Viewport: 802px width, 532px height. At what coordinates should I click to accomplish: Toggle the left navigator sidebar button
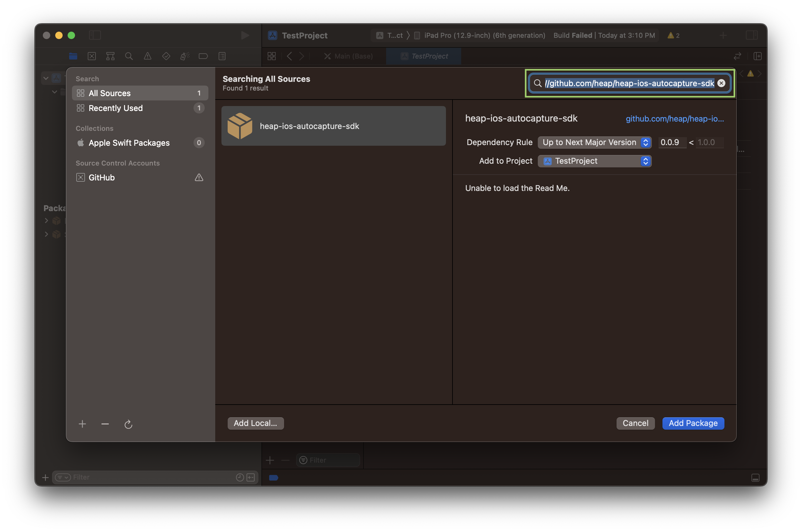pos(95,35)
